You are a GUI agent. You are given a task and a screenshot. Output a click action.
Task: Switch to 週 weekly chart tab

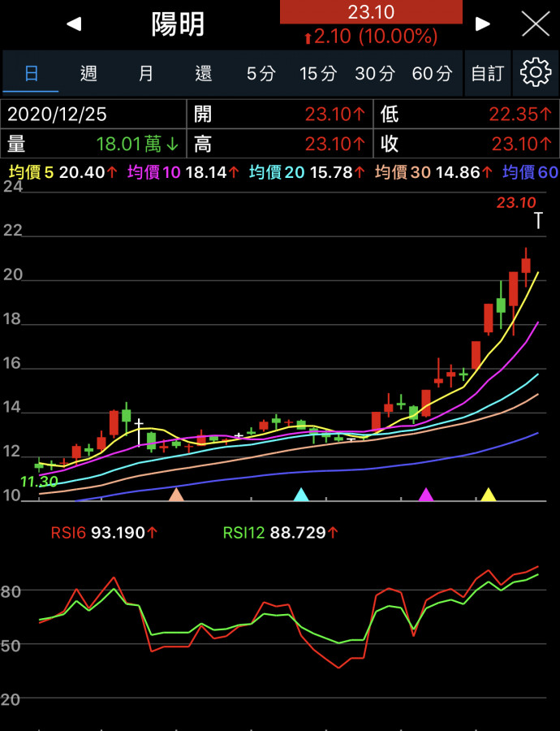point(88,74)
